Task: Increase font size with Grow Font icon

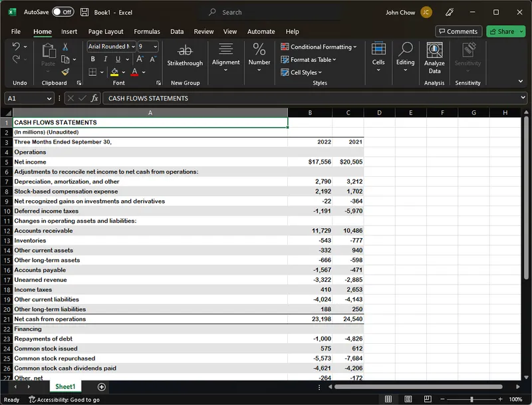Action: [x=140, y=59]
